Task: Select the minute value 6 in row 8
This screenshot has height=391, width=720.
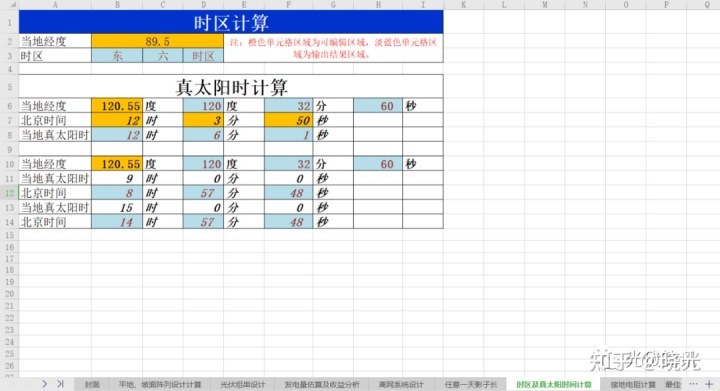Action: (203, 135)
